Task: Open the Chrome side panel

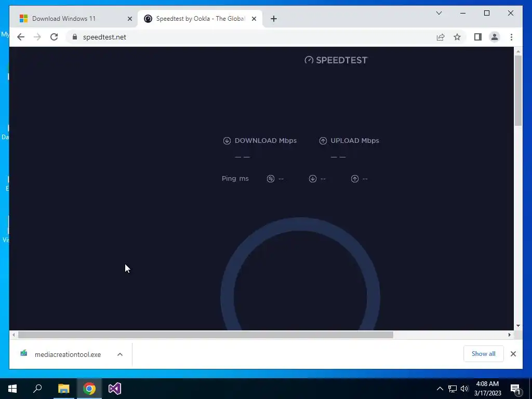Action: tap(478, 37)
